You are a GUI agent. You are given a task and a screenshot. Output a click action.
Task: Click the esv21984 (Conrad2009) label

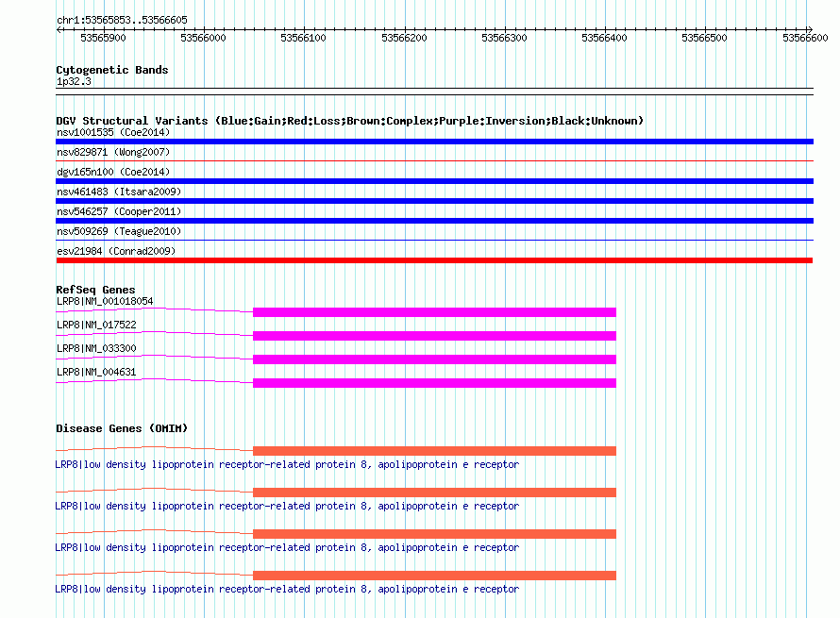116,251
